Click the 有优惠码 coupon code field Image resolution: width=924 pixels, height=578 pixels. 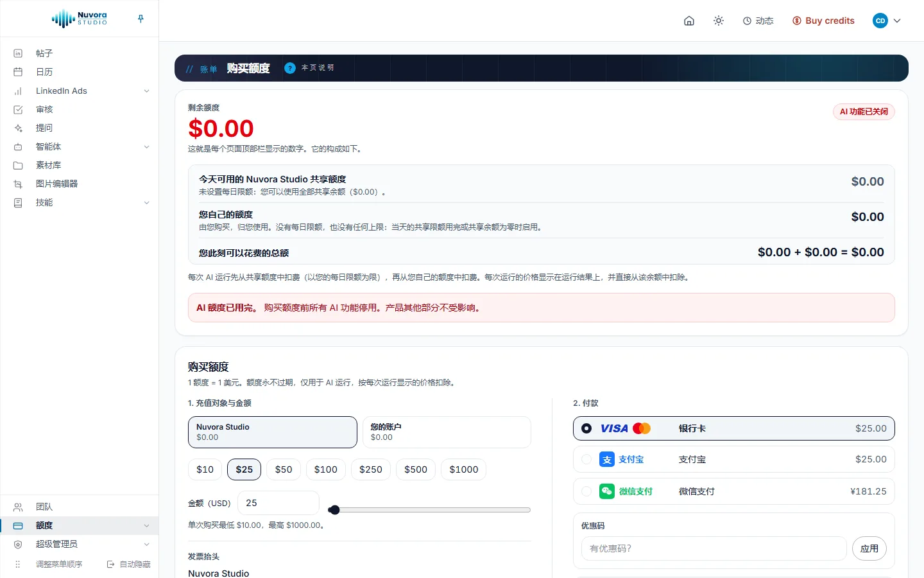coord(714,548)
